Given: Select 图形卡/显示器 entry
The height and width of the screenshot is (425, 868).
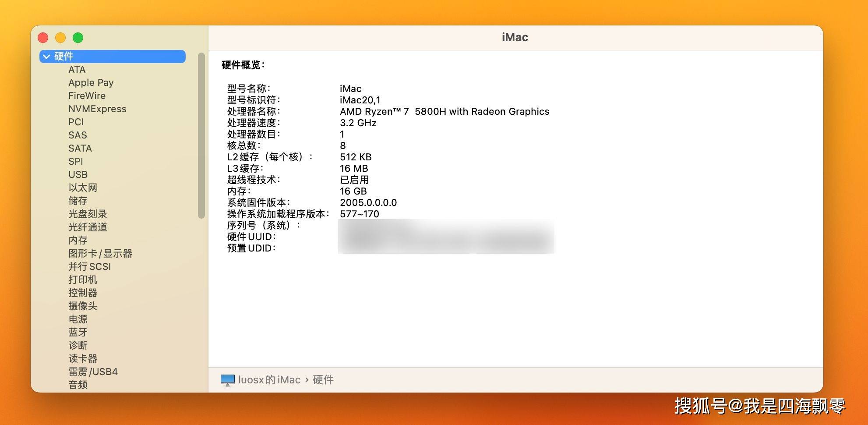Looking at the screenshot, I should [100, 254].
